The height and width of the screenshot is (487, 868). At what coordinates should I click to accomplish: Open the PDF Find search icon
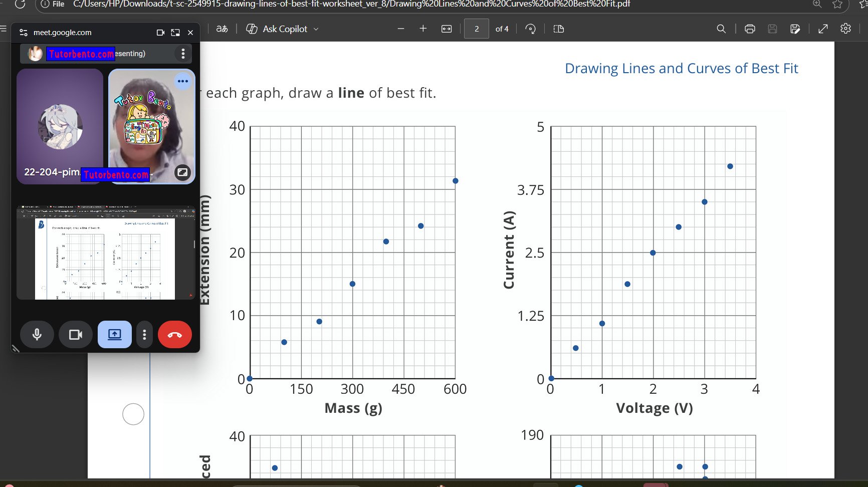click(x=721, y=29)
